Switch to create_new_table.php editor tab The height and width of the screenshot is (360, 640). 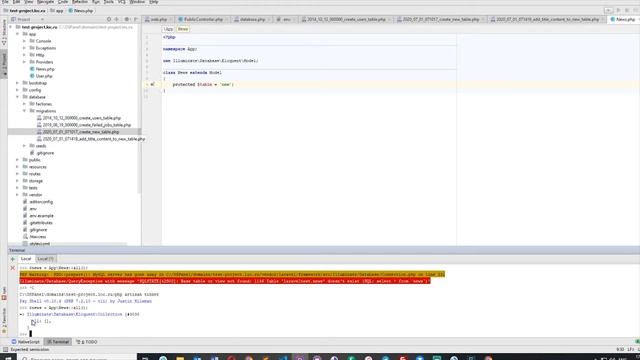440,19
